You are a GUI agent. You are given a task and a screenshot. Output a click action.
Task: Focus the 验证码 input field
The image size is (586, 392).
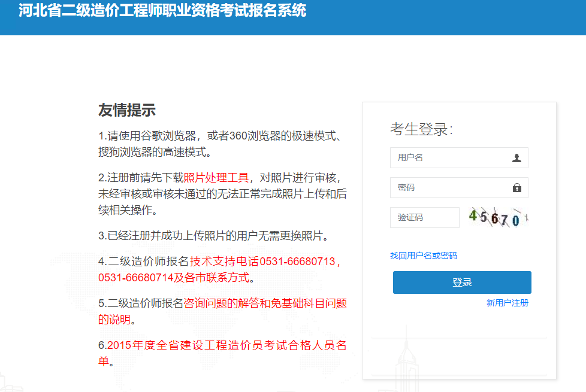pyautogui.click(x=425, y=217)
